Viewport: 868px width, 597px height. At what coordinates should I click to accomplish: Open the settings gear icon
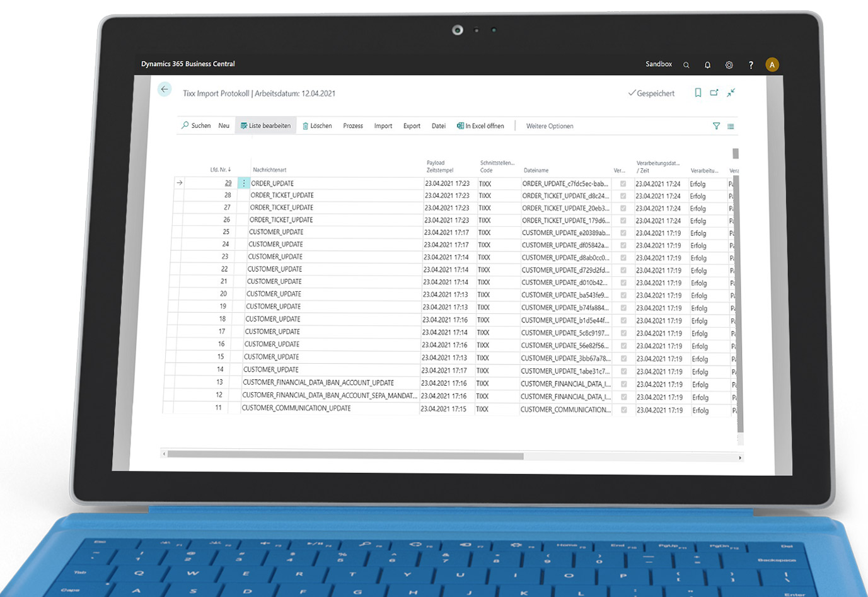point(729,65)
